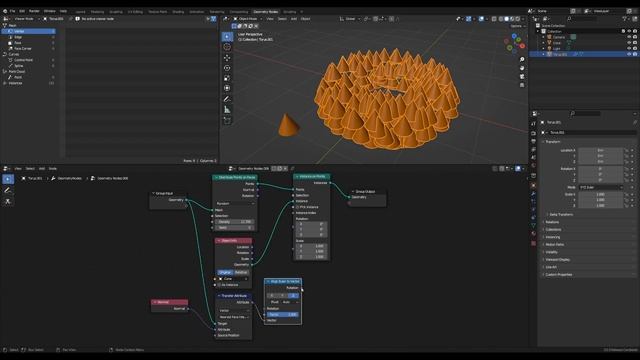640x360 pixels.
Task: Open the Object Mode dropdown in viewport
Action: [x=248, y=19]
